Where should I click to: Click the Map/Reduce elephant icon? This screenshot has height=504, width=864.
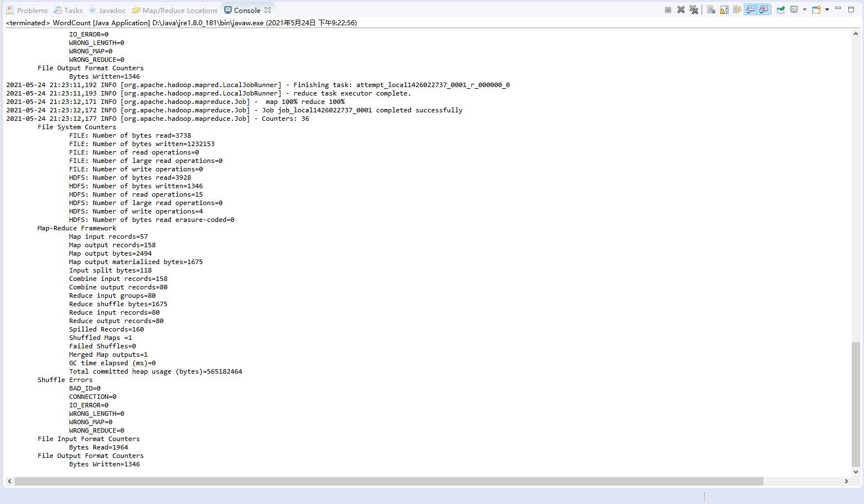(136, 10)
